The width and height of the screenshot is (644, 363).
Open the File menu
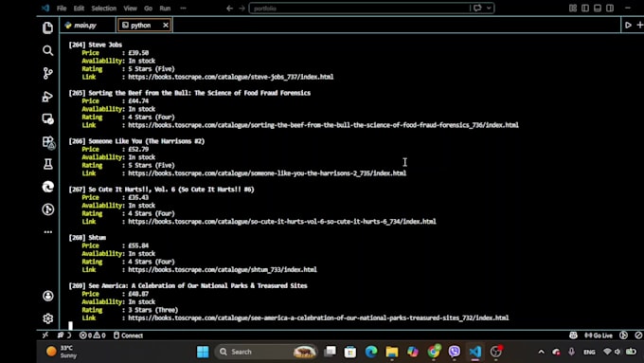pos(62,9)
